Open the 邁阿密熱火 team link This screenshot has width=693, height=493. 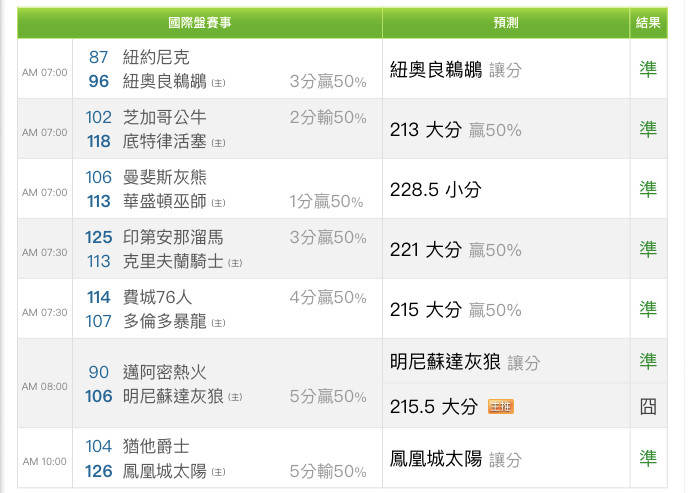pos(164,372)
